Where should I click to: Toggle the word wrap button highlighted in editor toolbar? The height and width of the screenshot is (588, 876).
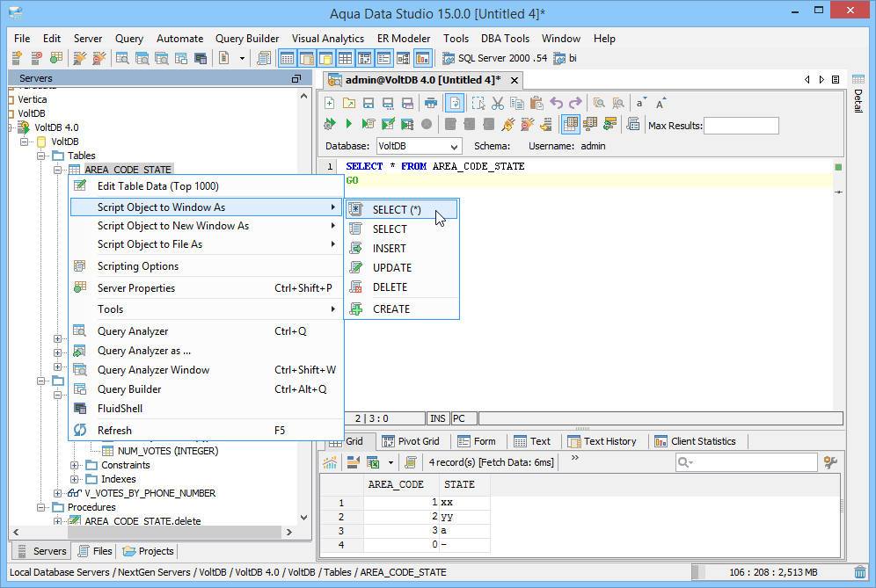455,104
